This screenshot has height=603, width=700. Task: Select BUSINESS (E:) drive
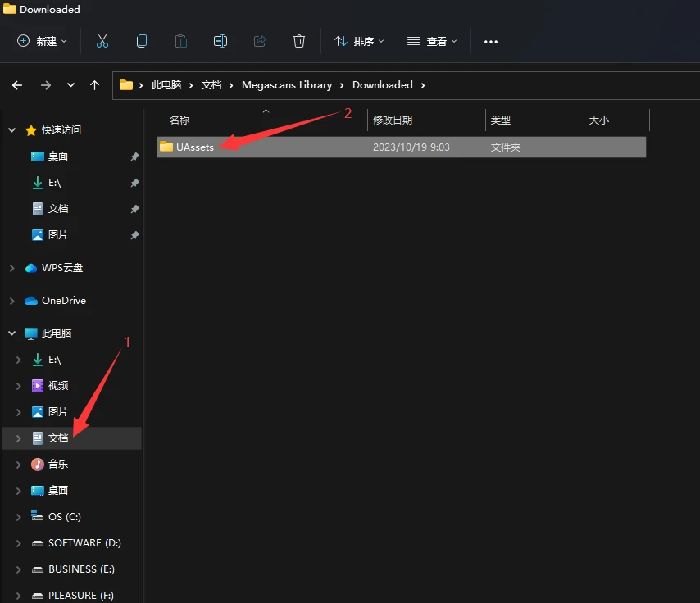coord(81,569)
